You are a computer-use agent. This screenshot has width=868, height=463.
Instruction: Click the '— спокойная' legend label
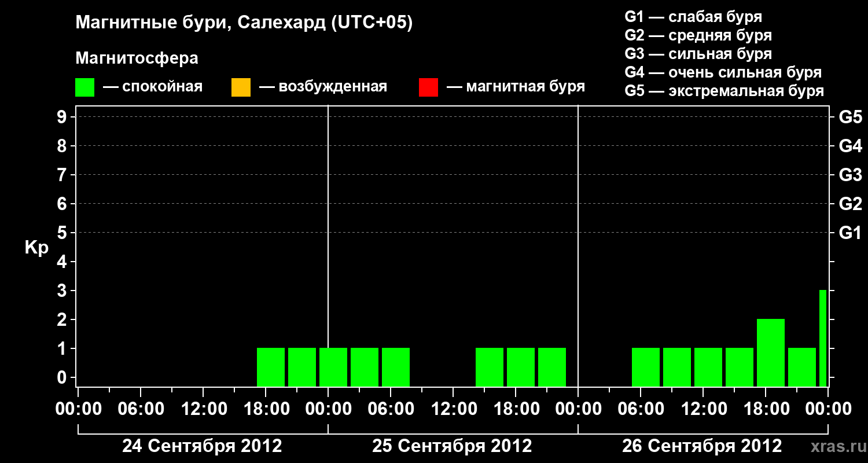(x=153, y=87)
